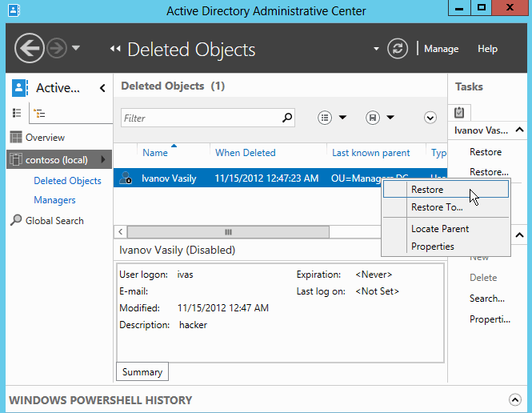Sort by Last known parent column
The image size is (532, 413).
371,153
